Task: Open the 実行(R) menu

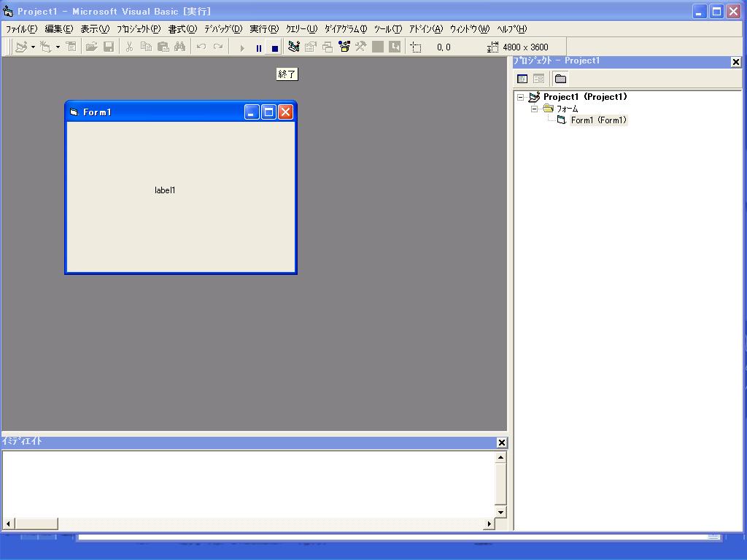Action: 264,29
